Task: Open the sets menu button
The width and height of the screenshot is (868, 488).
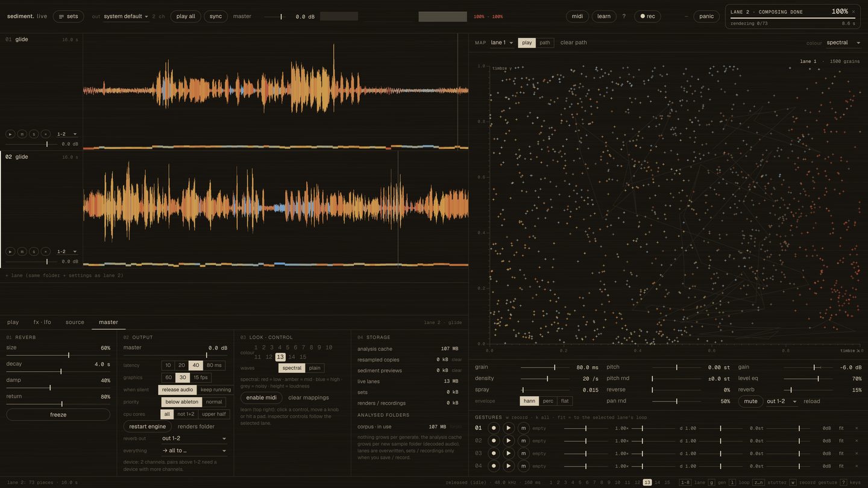Action: (68, 16)
